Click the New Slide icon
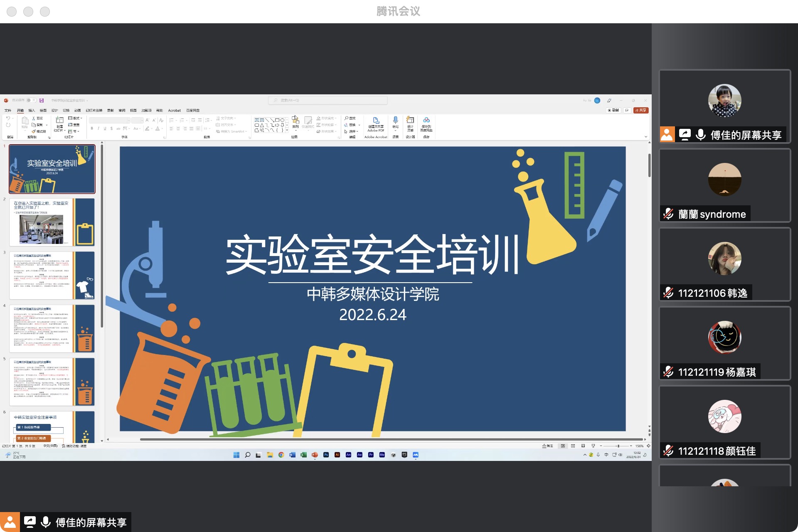Screen dimensions: 798x532 (59, 120)
